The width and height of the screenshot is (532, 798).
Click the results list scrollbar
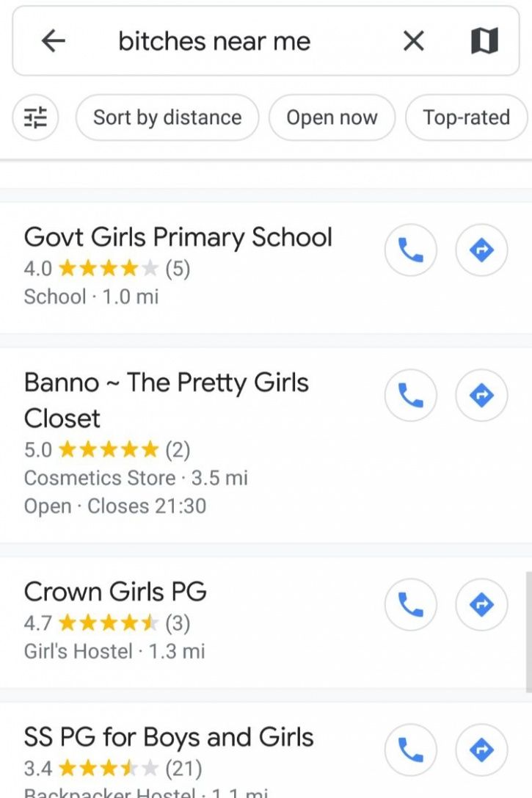(x=529, y=631)
